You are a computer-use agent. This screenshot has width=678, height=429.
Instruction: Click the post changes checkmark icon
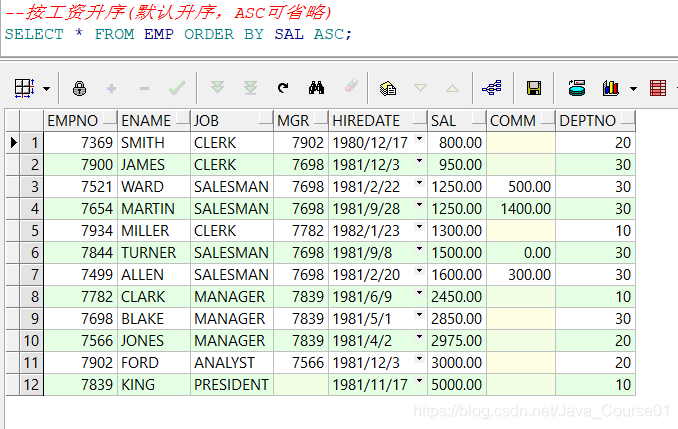177,88
